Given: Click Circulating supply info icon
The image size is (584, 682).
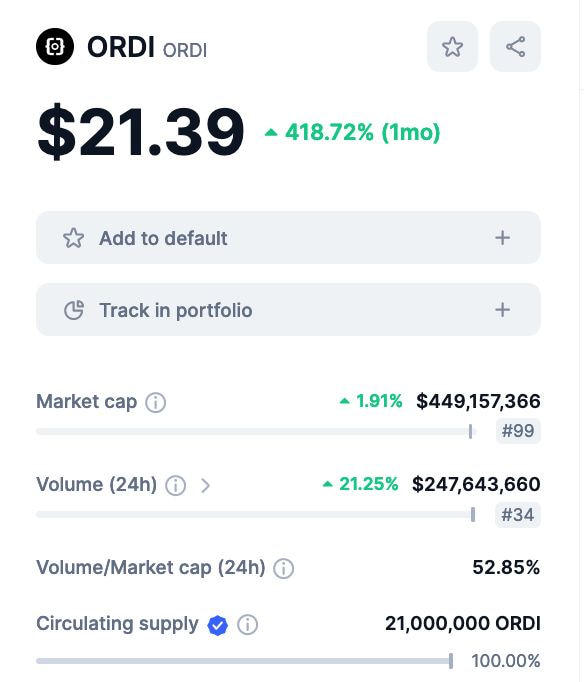Looking at the screenshot, I should pos(247,625).
